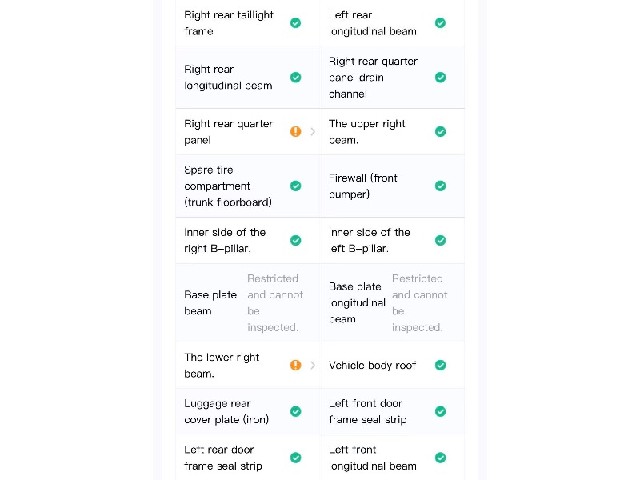The height and width of the screenshot is (480, 640).
Task: Click green check icon beside Vehicle body roof
Action: click(x=440, y=365)
